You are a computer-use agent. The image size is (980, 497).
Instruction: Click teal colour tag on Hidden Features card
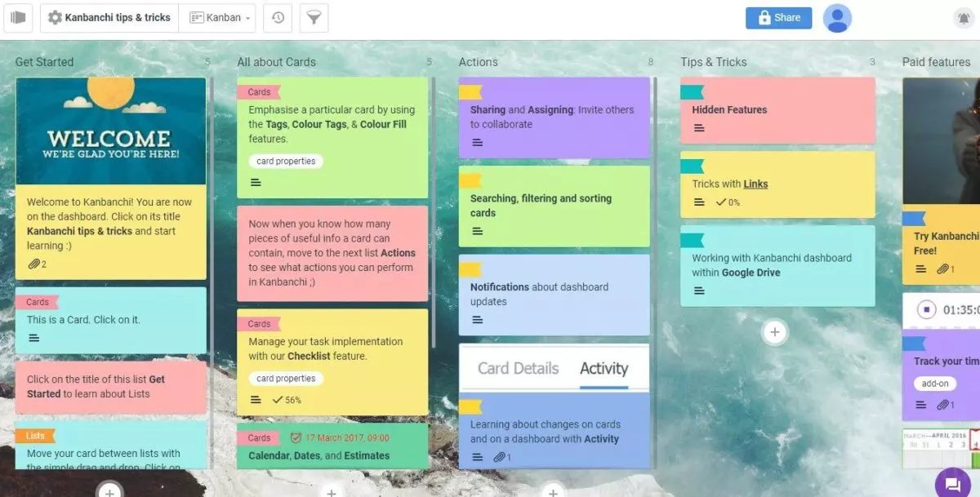(692, 92)
